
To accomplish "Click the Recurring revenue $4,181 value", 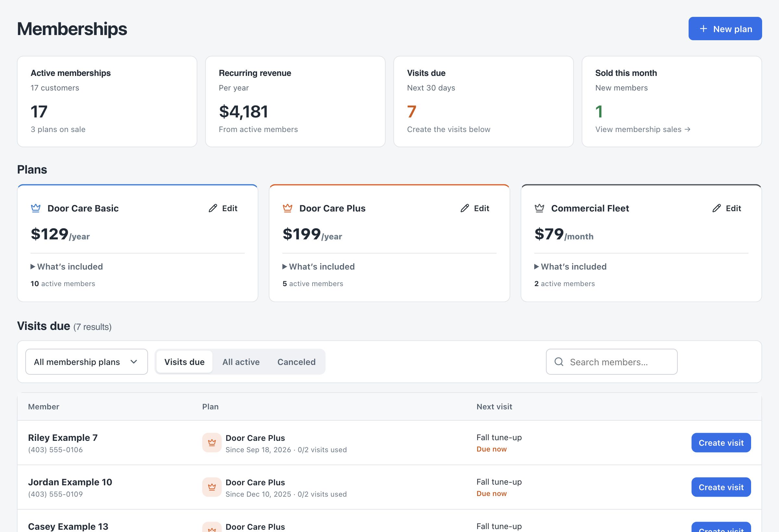I will (244, 112).
